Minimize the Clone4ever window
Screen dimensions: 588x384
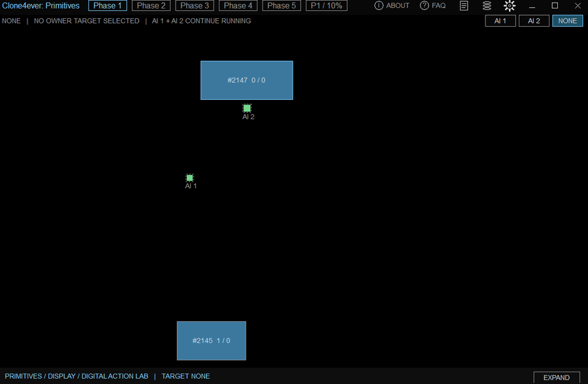[532, 6]
